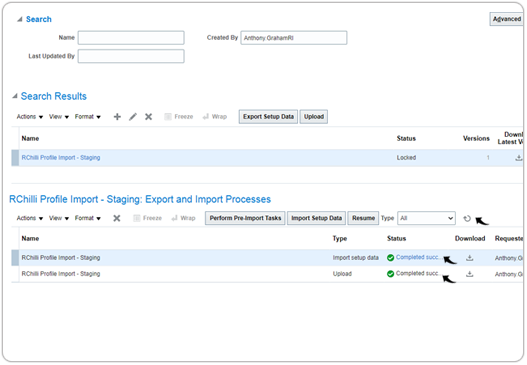Open the Type dropdown showing All
Viewport: 527px width, 365px height.
427,218
